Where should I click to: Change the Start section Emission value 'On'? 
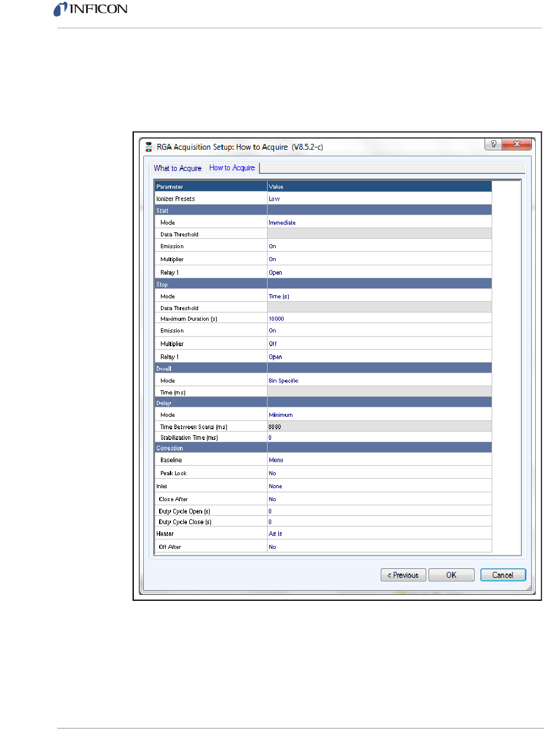click(x=380, y=246)
